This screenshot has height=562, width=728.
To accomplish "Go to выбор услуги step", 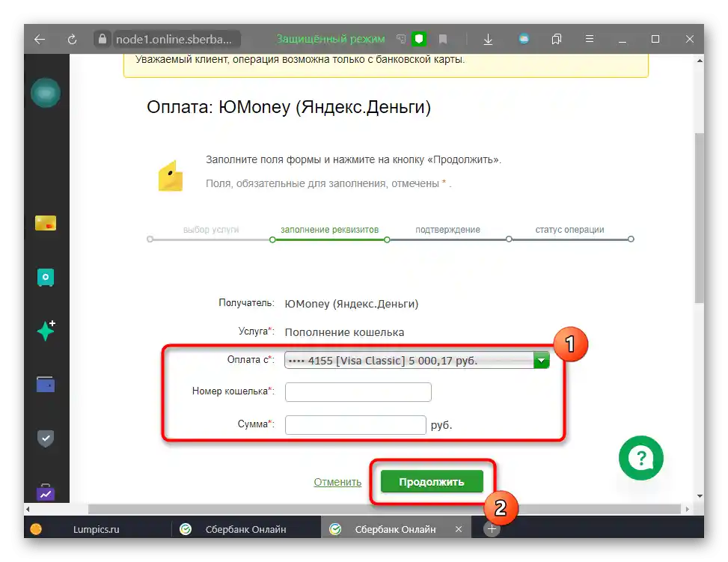I will 211,230.
